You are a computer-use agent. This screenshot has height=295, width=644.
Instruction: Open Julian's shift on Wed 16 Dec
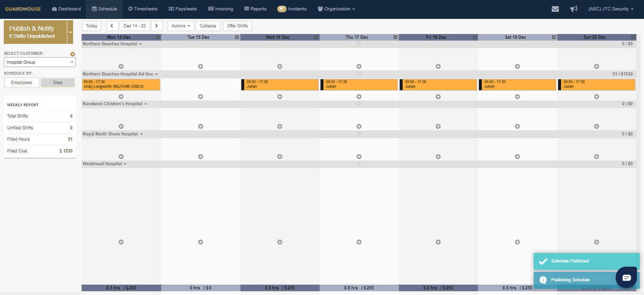pos(280,84)
